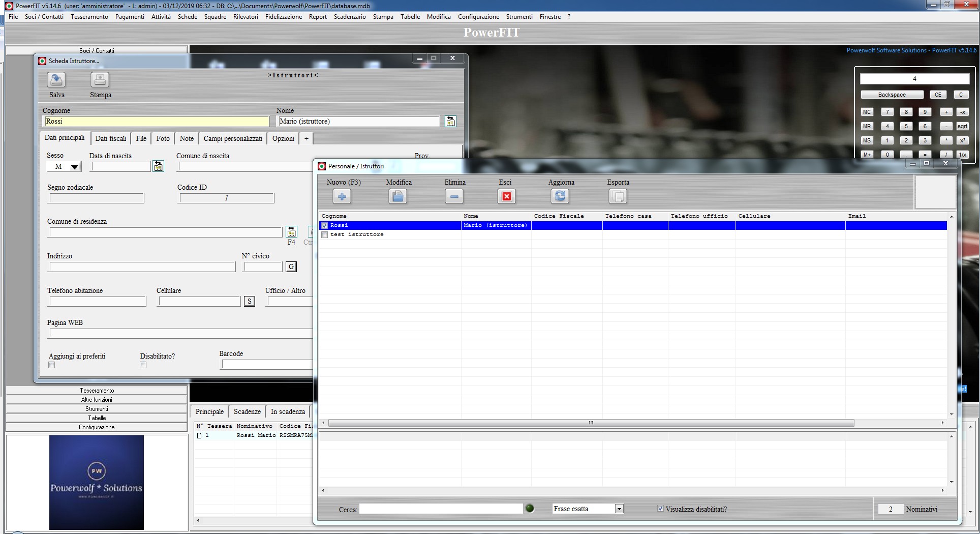Expand the Altre funzioni sidebar section
Image resolution: width=980 pixels, height=534 pixels.
click(x=97, y=400)
